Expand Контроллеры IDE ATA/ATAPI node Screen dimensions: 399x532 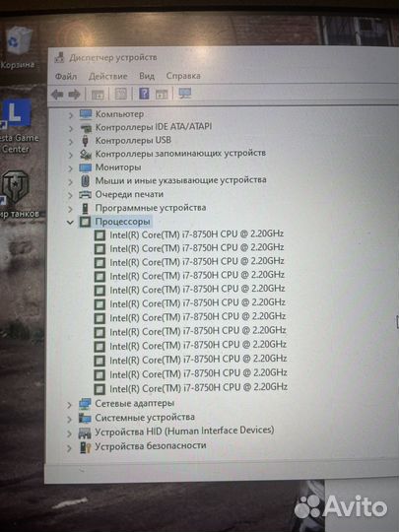[x=71, y=129]
